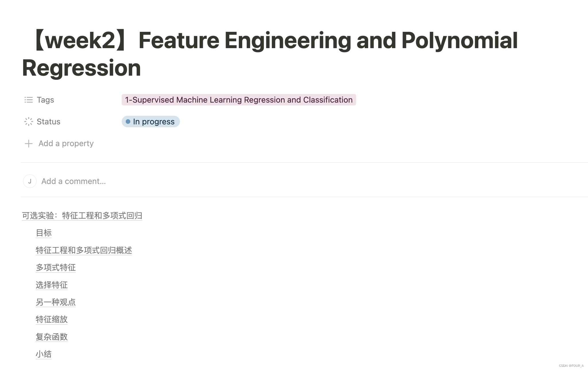The image size is (588, 370).
Task: Jump to the 多项式特征 section
Action: [56, 267]
